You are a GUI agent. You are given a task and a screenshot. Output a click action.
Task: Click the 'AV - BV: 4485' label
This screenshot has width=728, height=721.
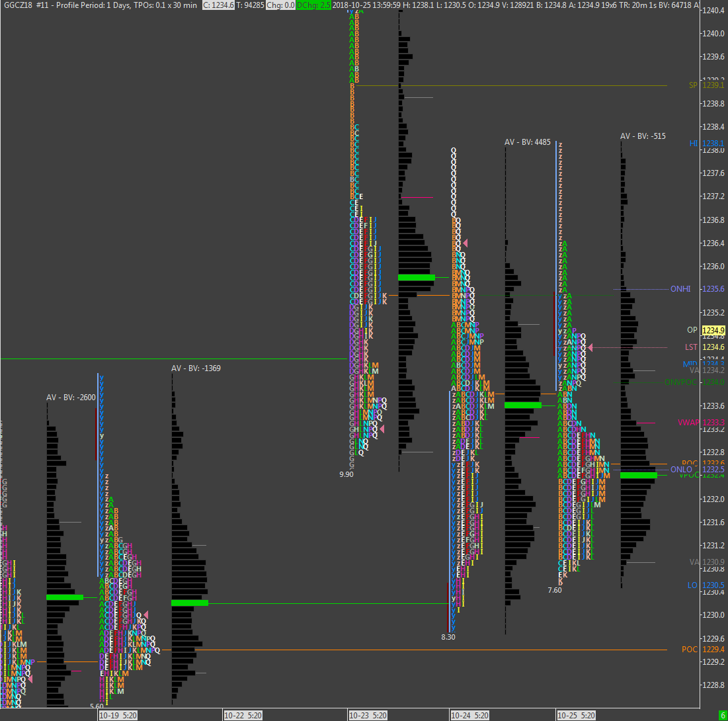pos(528,142)
